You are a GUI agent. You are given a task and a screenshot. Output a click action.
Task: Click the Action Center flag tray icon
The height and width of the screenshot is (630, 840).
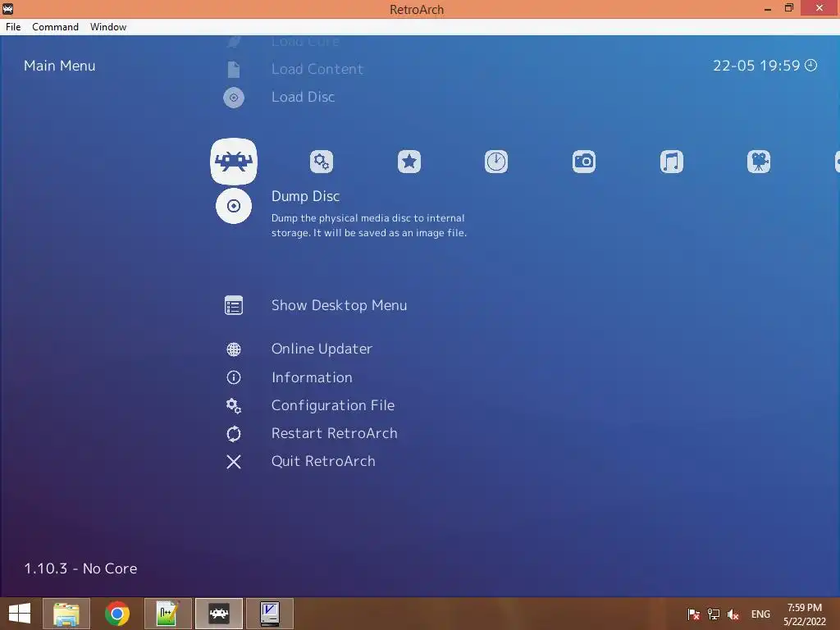(x=693, y=614)
